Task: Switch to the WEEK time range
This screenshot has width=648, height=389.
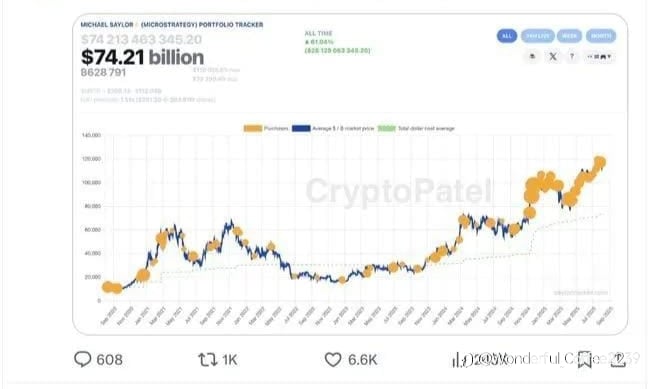Action: (569, 36)
